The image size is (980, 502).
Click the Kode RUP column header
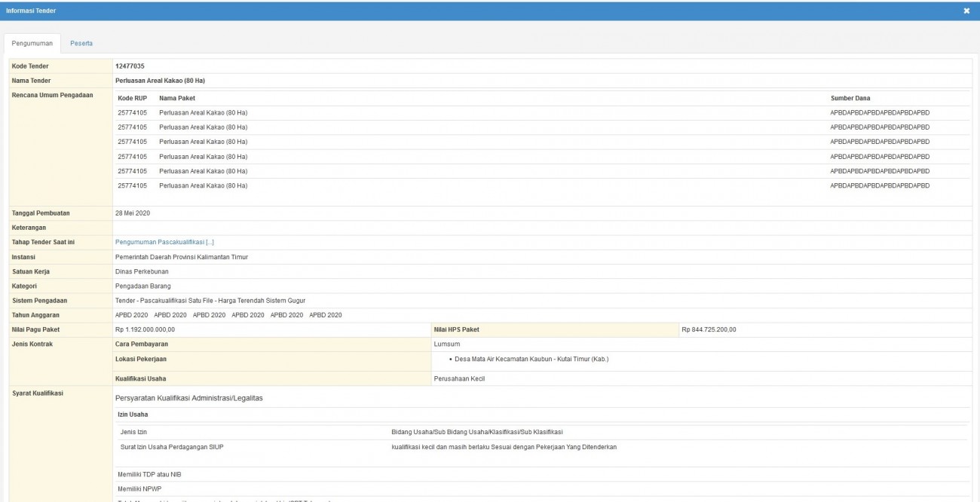pos(133,98)
